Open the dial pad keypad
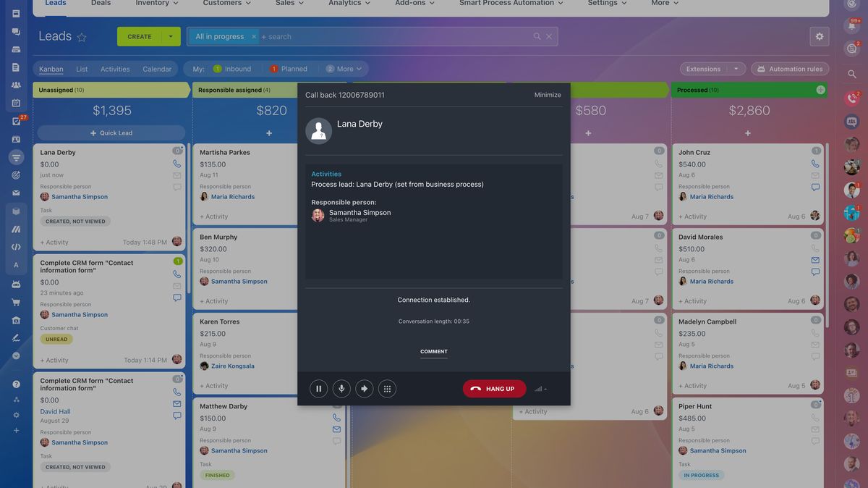Screen dimensions: 868x488 [x=387, y=389]
